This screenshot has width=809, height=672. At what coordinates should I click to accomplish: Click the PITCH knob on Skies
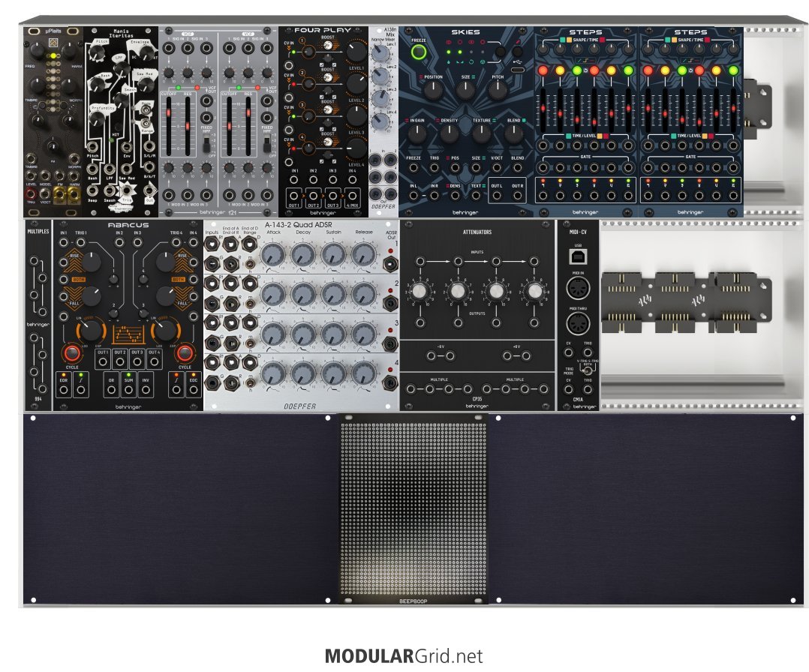pos(498,90)
